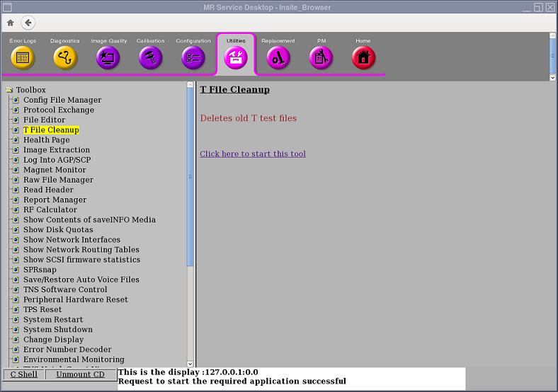The width and height of the screenshot is (558, 392).
Task: Click the Replacement tools icon
Action: [278, 57]
